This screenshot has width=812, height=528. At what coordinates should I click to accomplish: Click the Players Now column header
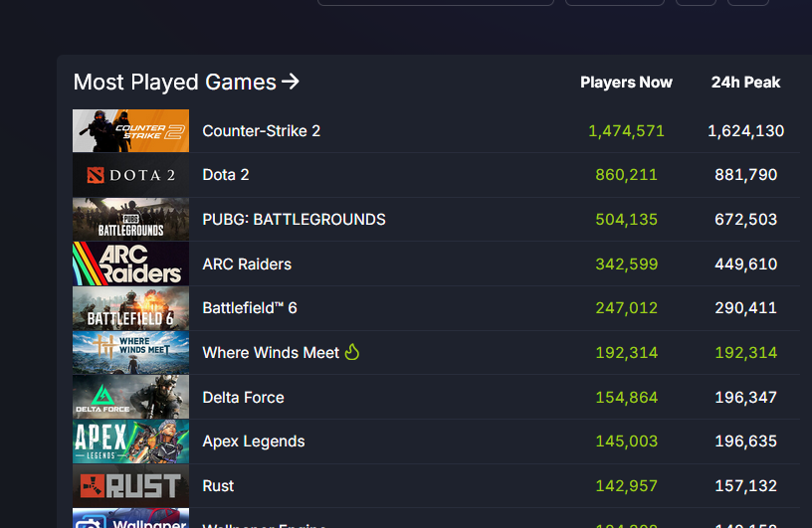(626, 83)
